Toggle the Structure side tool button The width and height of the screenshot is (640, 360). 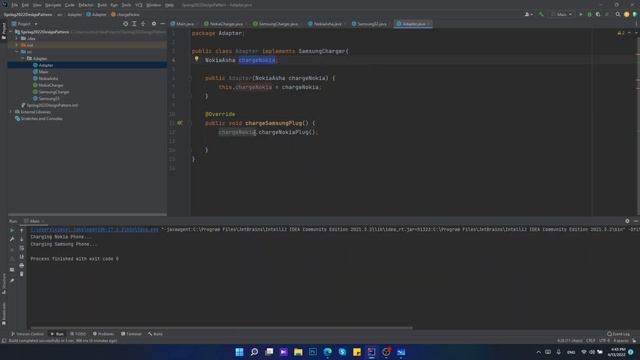point(4,283)
